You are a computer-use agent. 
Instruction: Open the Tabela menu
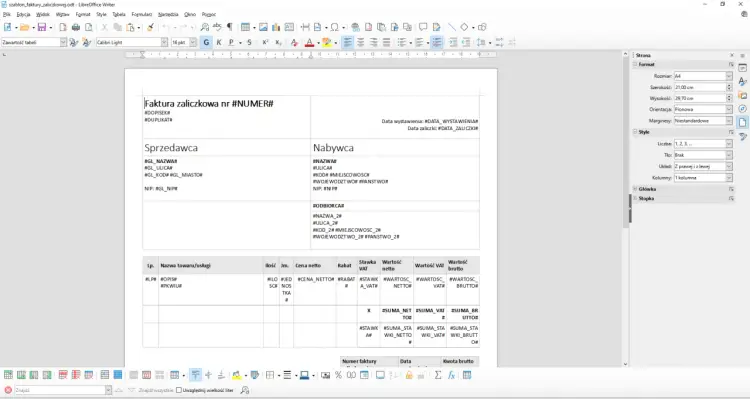[119, 14]
